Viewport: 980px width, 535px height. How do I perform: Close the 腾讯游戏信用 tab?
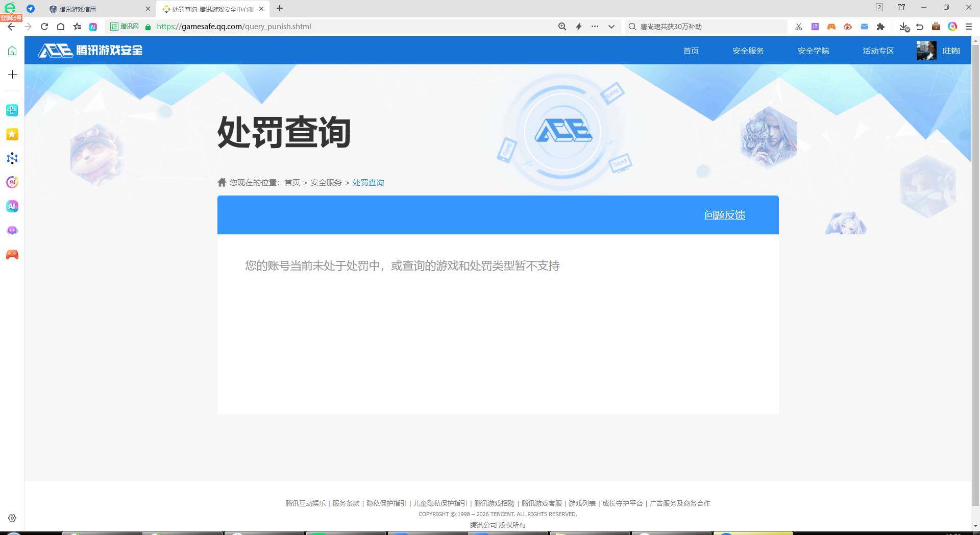(x=148, y=9)
